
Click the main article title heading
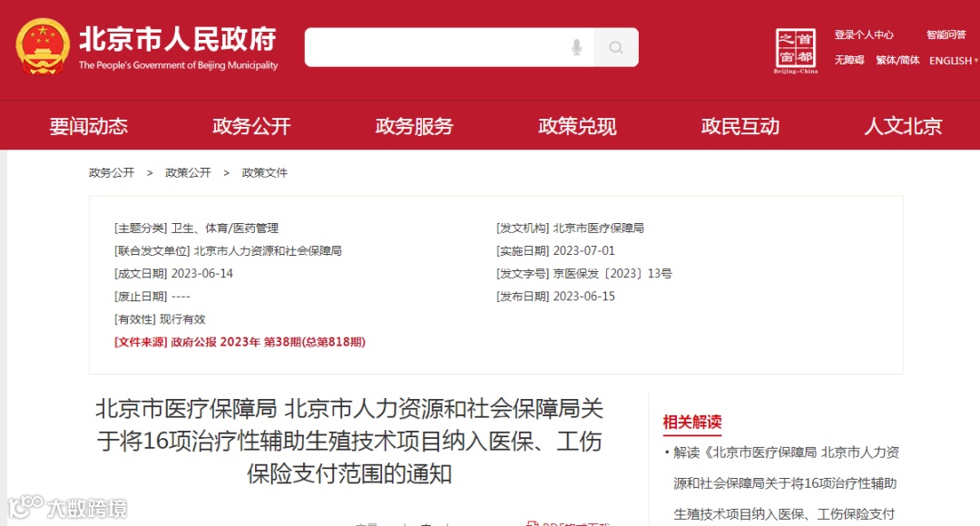click(349, 441)
